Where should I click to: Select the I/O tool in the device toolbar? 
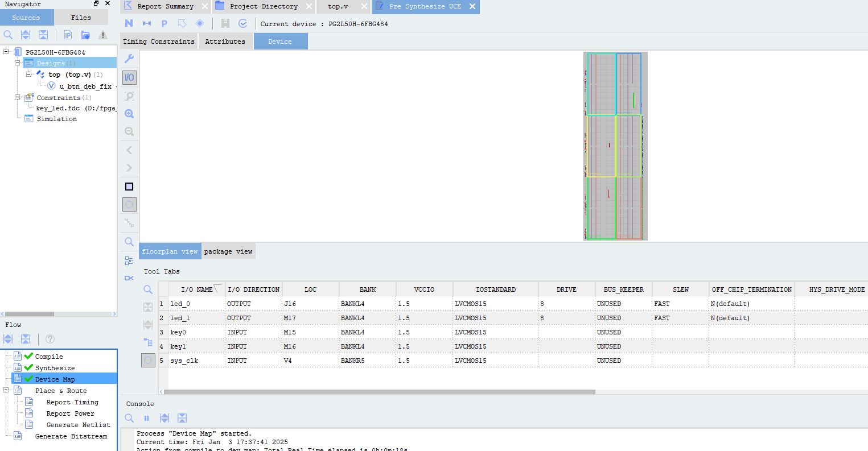(x=129, y=77)
